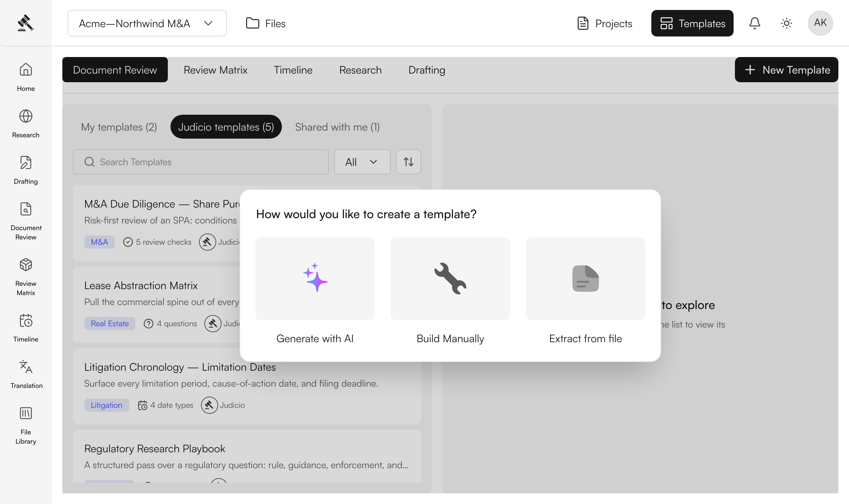Toggle light/dark theme sun icon
This screenshot has width=849, height=504.
[x=786, y=23]
